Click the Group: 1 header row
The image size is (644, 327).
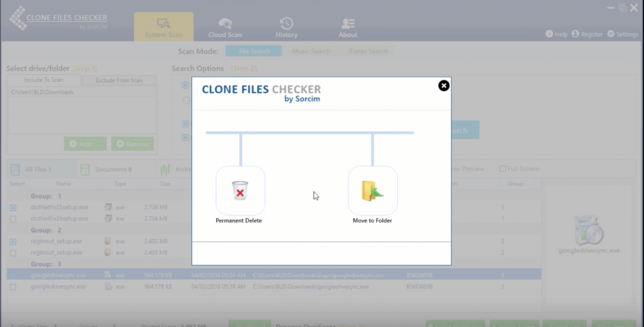coord(274,196)
